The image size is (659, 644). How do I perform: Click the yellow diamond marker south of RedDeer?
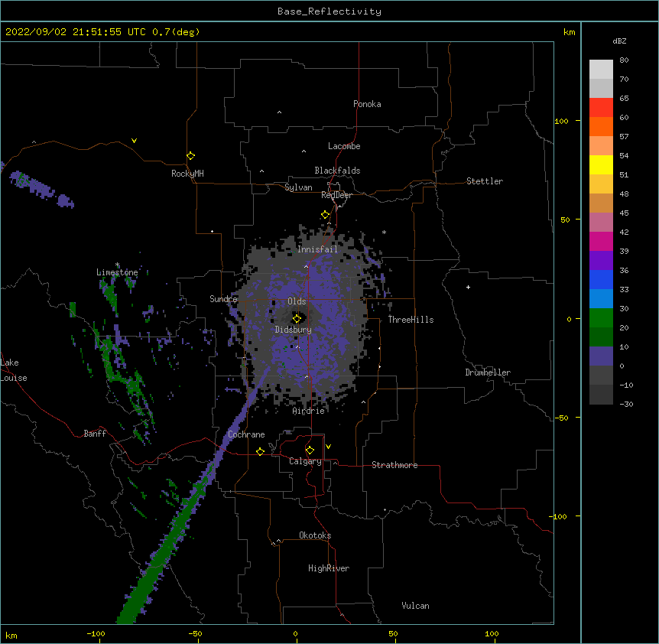coord(325,215)
